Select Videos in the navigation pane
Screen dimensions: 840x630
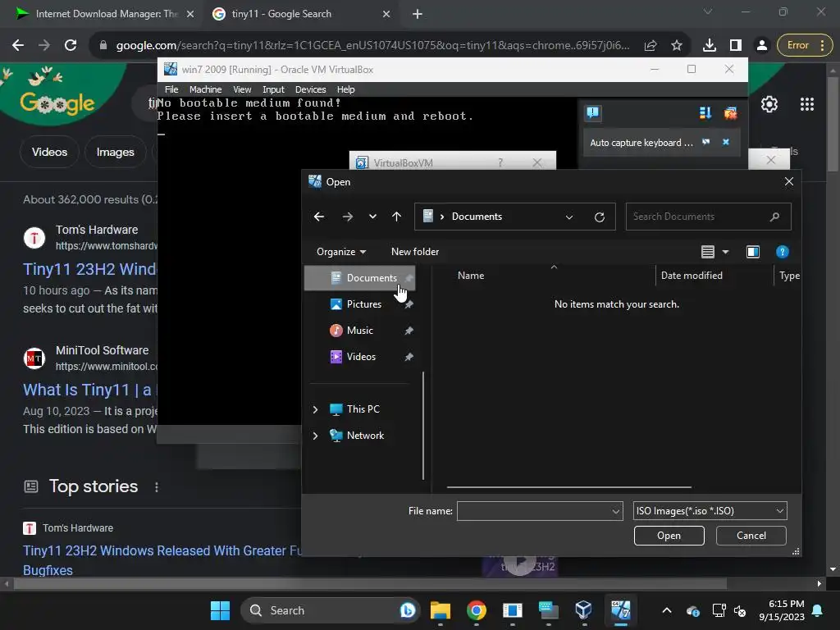[x=359, y=356]
